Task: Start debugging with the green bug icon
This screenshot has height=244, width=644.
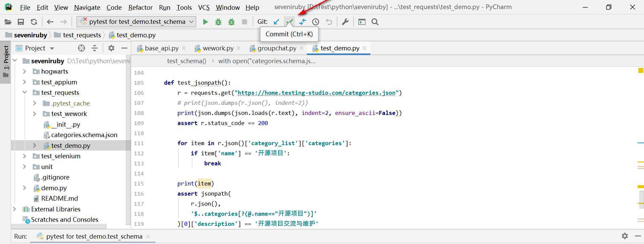Action: [x=218, y=22]
